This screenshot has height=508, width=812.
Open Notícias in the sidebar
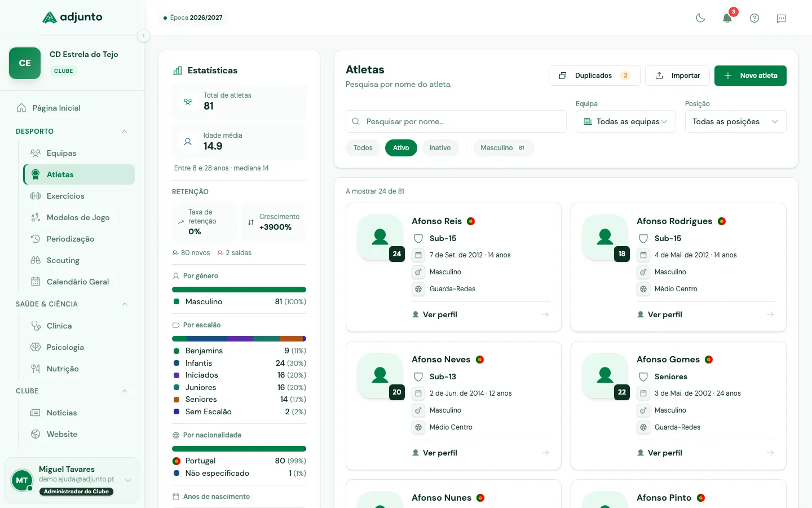79,413
